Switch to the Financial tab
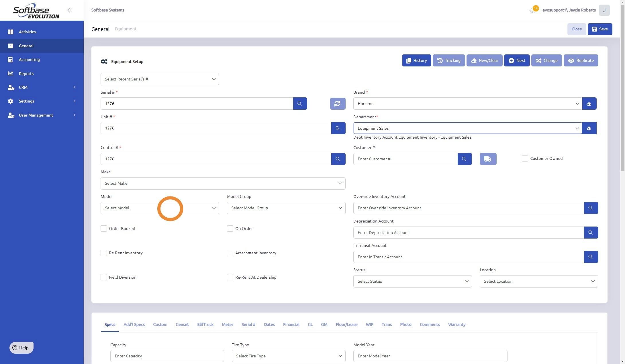 click(x=291, y=324)
